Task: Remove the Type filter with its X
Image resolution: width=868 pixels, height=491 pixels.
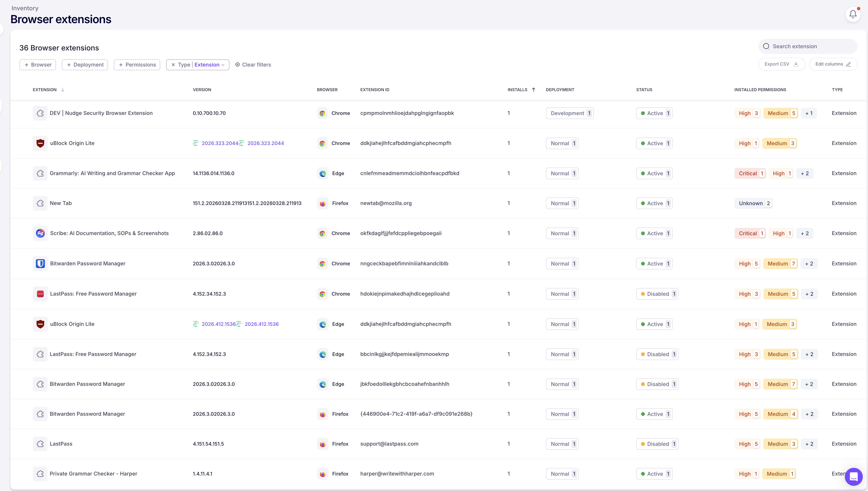Action: (x=173, y=65)
